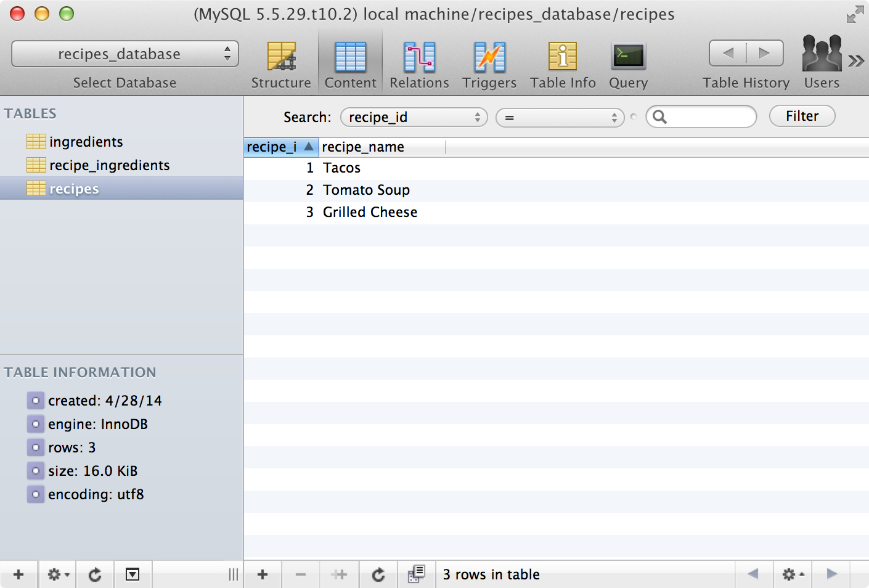Add a new table with sidebar plus

[18, 574]
